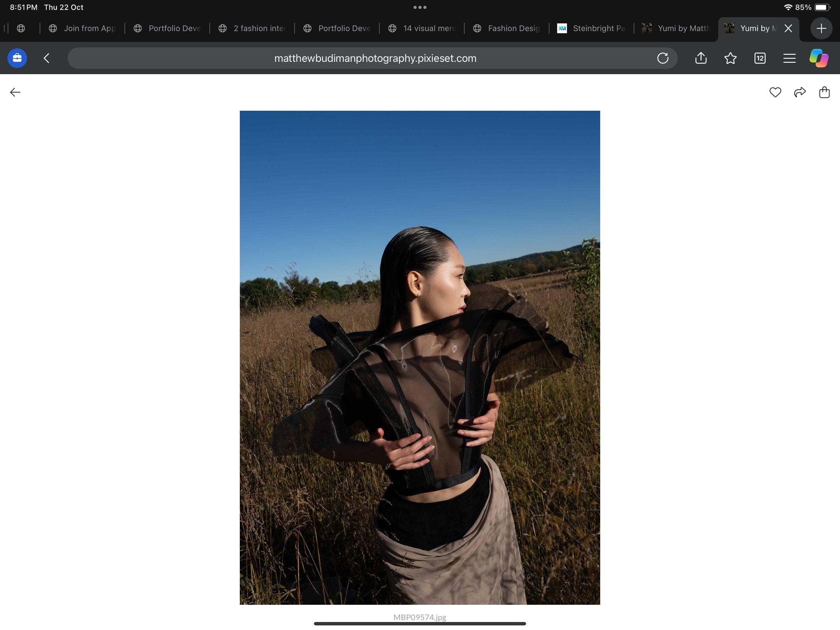Click the Wi-Fi status icon

[x=788, y=7]
